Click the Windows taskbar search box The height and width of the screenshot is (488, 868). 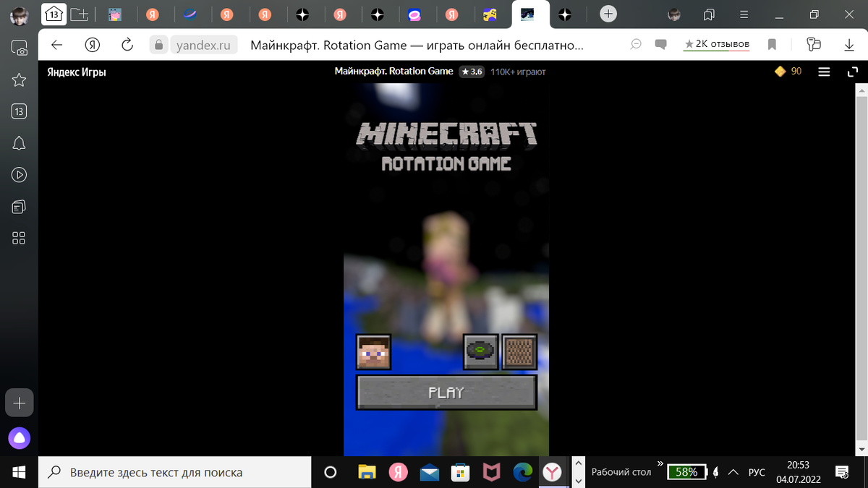[x=174, y=472]
